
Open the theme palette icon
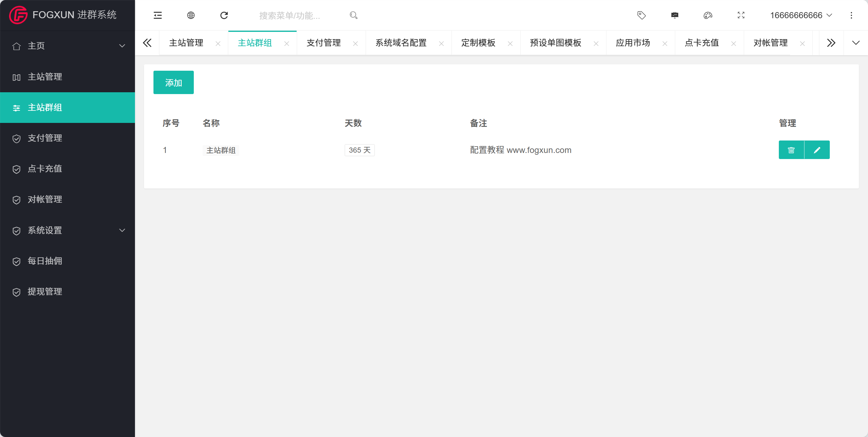[708, 15]
